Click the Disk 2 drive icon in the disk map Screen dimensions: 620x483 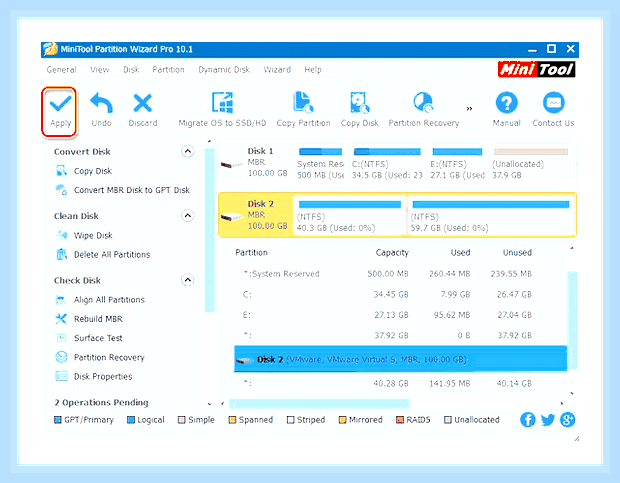pos(231,217)
